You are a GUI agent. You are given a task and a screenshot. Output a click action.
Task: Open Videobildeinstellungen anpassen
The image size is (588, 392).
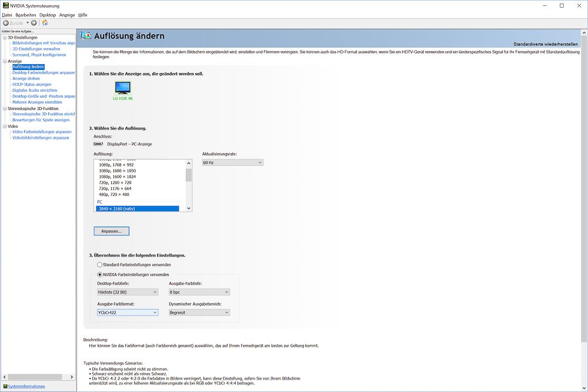pyautogui.click(x=41, y=138)
